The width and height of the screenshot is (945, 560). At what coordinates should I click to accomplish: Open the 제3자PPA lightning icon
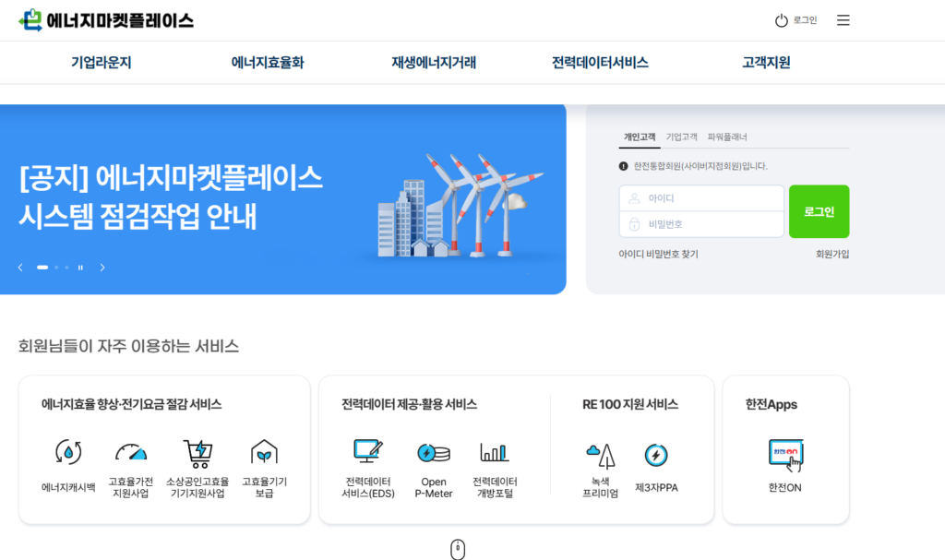(x=656, y=455)
